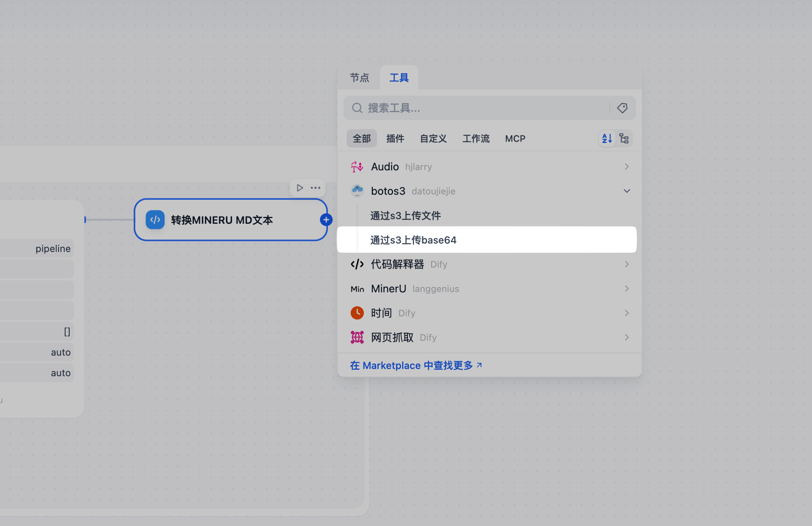Switch to the 节点 tab
This screenshot has width=812, height=526.
click(x=359, y=78)
